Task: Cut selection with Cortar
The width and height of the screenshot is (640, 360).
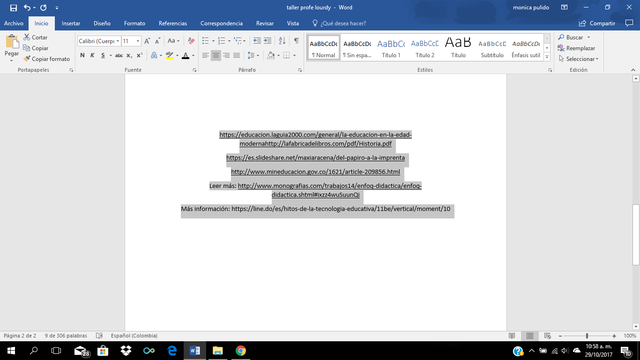Action: [36, 37]
